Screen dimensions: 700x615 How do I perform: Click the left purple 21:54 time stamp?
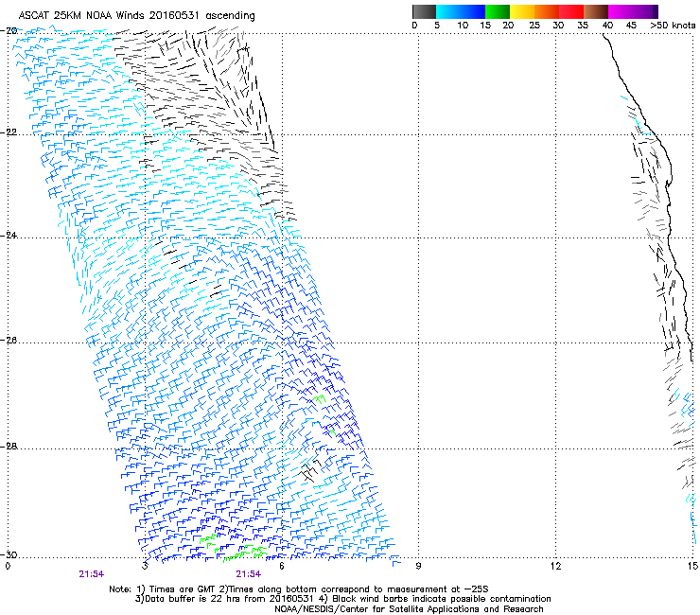point(92,574)
